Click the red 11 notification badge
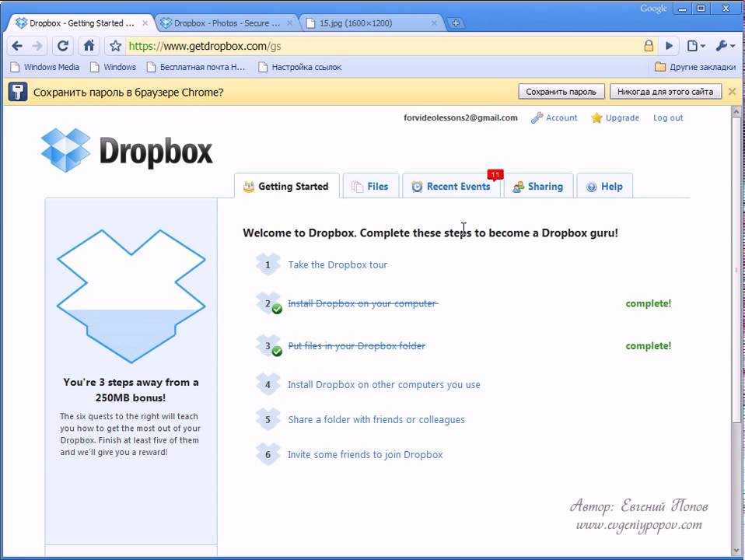 (x=495, y=175)
